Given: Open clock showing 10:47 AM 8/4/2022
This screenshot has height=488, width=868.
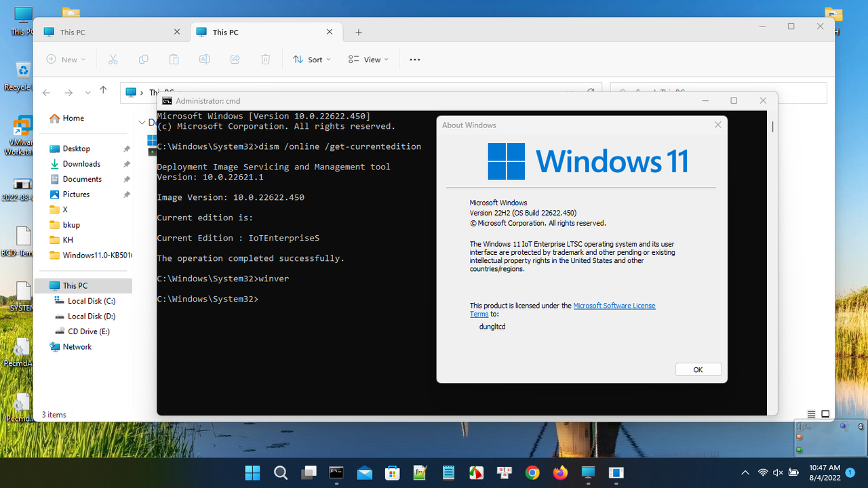Looking at the screenshot, I should (825, 472).
